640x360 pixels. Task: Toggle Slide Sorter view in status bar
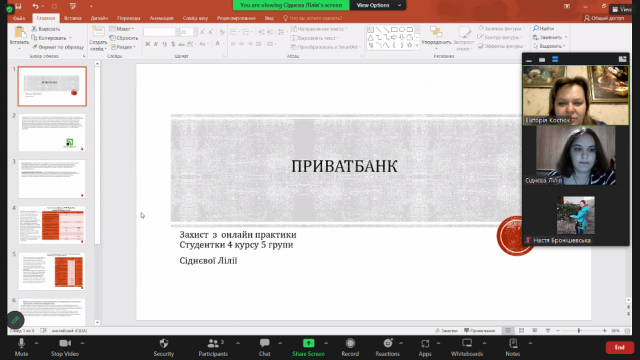pos(521,331)
